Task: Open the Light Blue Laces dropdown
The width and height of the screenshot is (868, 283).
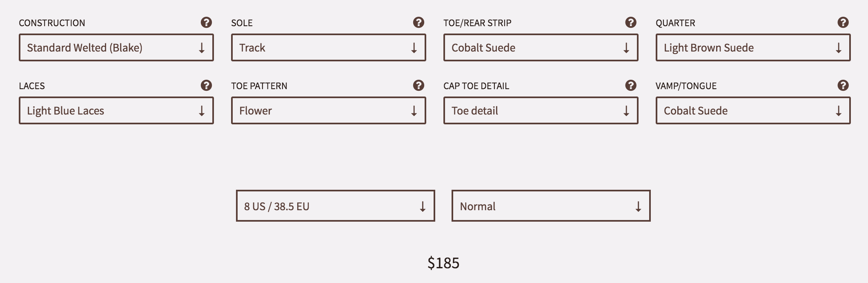Action: click(116, 111)
